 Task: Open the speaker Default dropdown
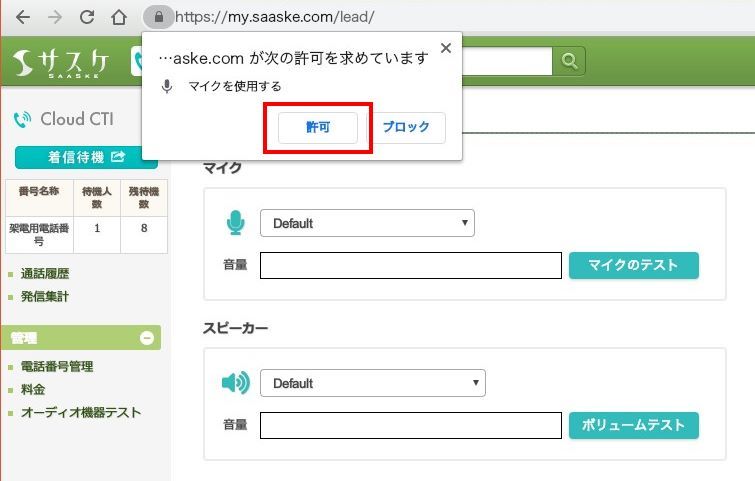tap(372, 383)
